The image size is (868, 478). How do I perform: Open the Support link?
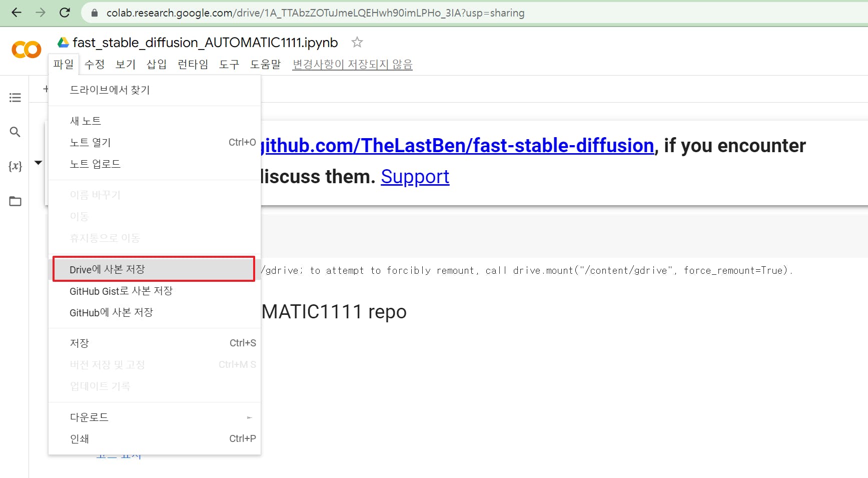tap(415, 177)
